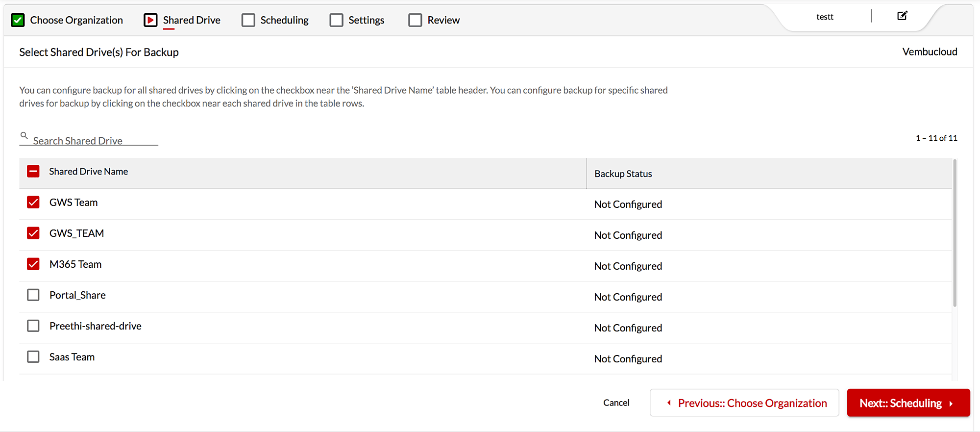Click the Backup Status column header
The width and height of the screenshot is (980, 432).
coord(623,174)
